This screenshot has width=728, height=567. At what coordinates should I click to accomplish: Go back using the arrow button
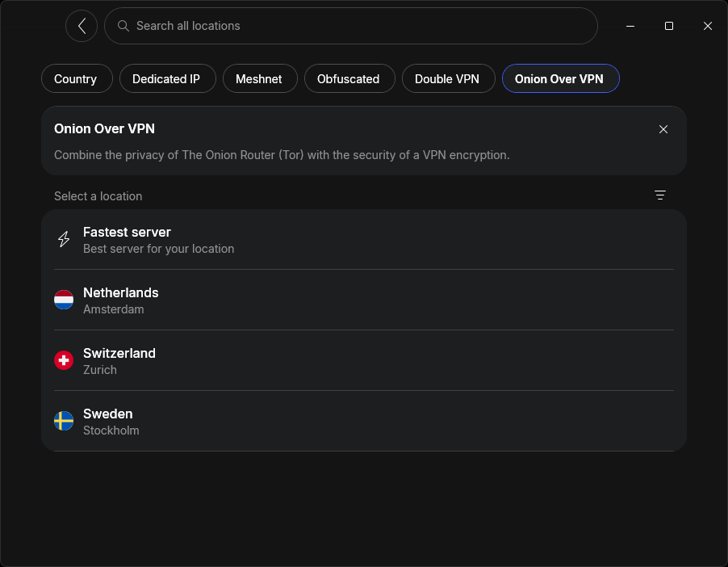pyautogui.click(x=82, y=26)
